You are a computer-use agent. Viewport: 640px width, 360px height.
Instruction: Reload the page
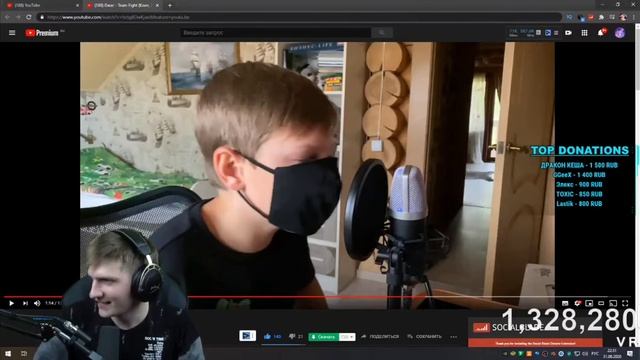[29, 17]
